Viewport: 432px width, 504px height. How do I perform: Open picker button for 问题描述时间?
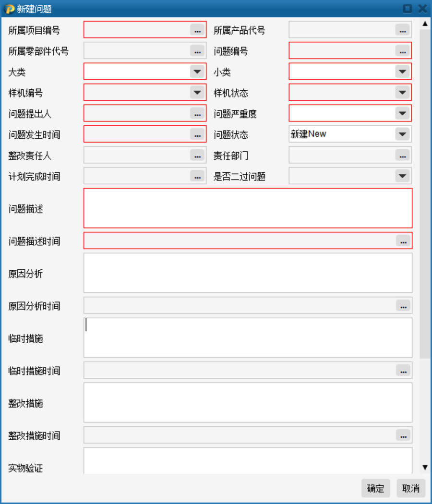pos(403,241)
